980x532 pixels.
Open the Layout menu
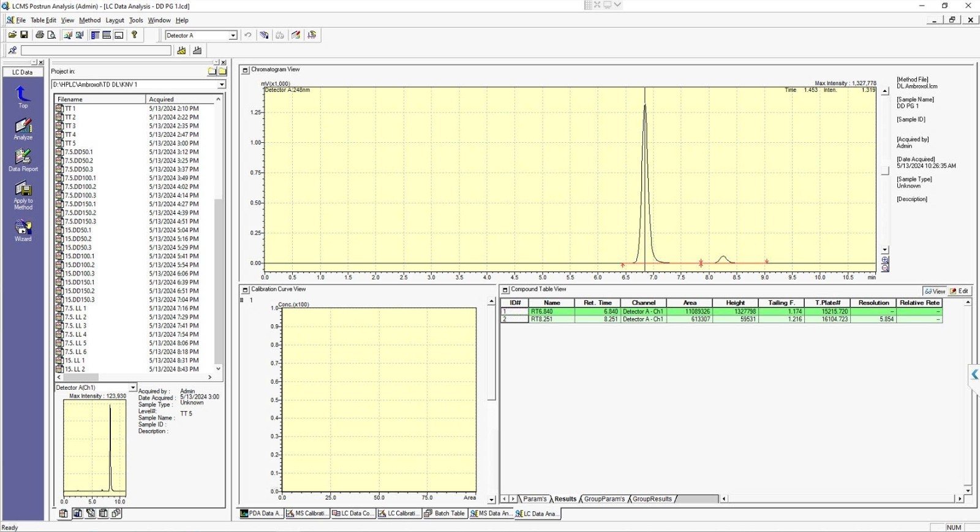[x=115, y=20]
